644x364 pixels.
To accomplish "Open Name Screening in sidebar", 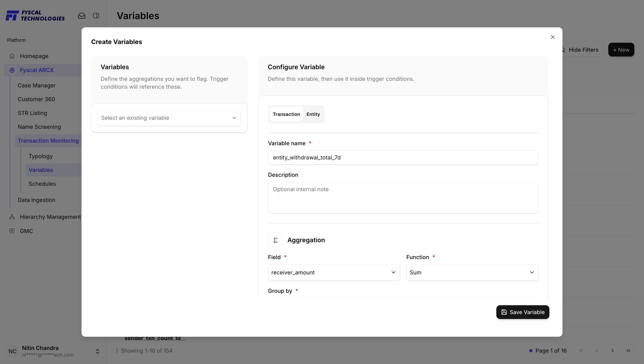I will pyautogui.click(x=39, y=127).
